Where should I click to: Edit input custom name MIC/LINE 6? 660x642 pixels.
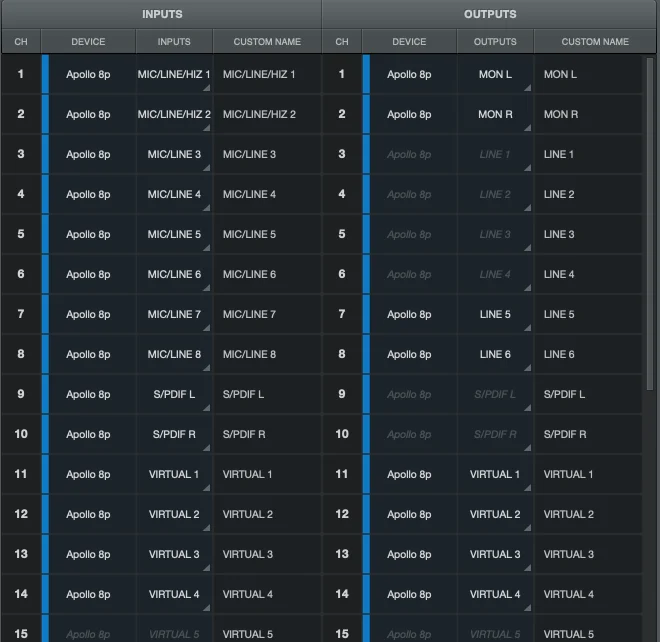(x=267, y=274)
